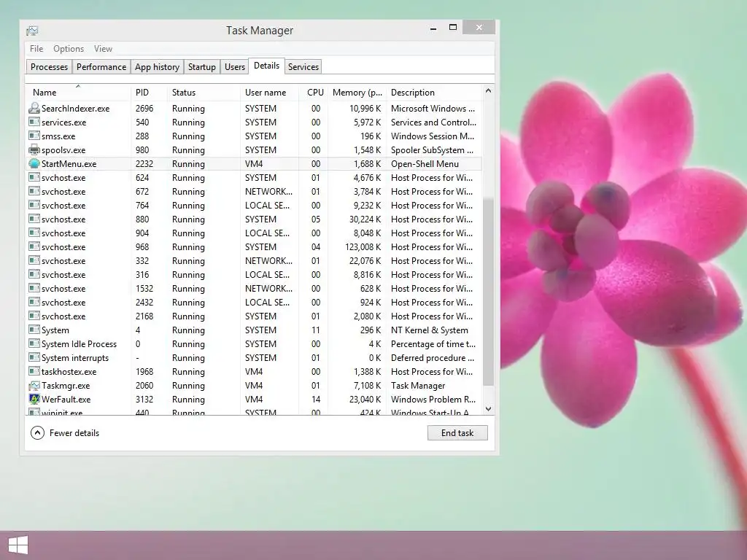Sort by the Memory column header
The image size is (747, 560).
[357, 92]
